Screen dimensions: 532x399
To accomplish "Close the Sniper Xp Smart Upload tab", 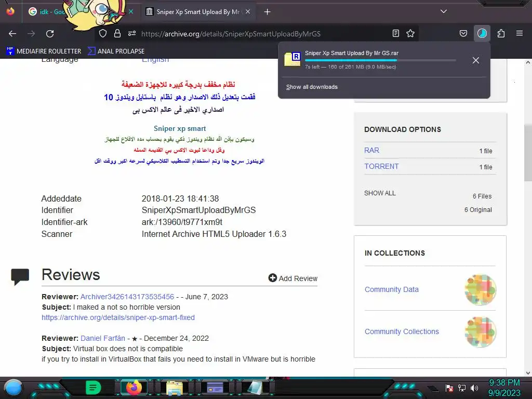I will 248,12.
